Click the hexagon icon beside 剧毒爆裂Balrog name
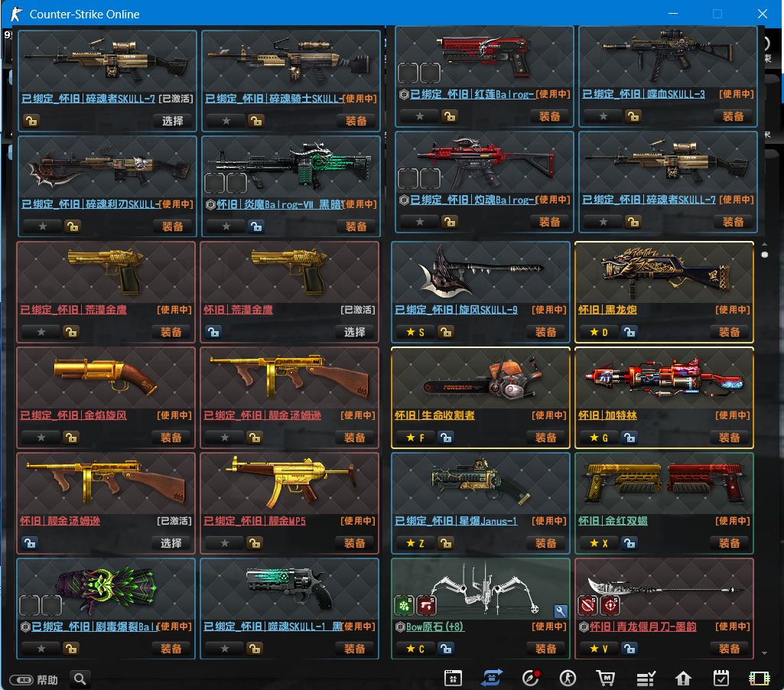 click(25, 627)
